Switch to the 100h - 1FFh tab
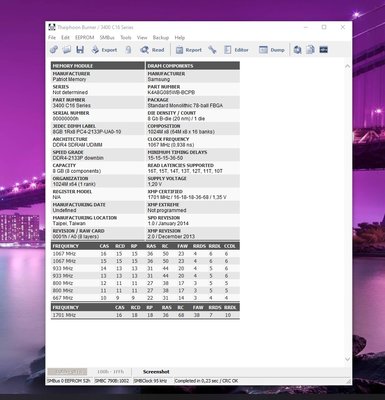Screen dimensions: 385x400 click(110, 371)
